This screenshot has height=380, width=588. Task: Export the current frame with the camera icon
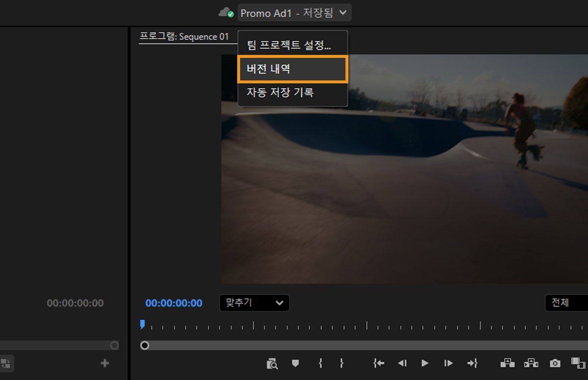click(x=554, y=363)
